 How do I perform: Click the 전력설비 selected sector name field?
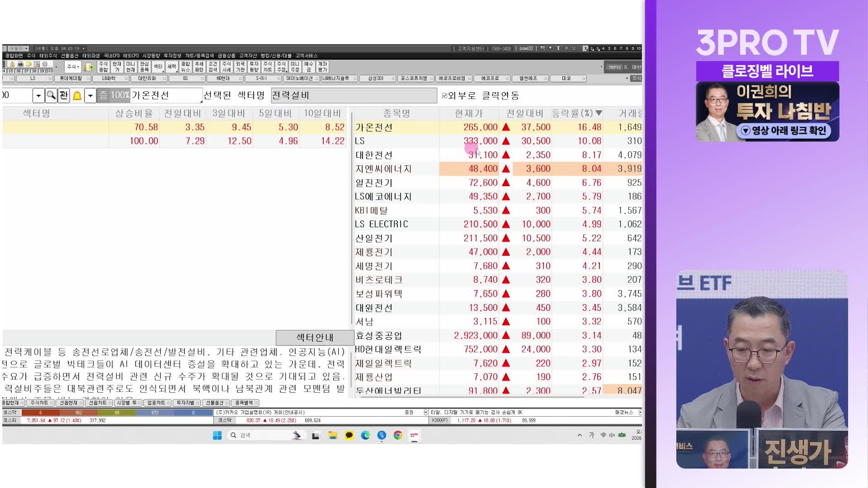point(354,95)
